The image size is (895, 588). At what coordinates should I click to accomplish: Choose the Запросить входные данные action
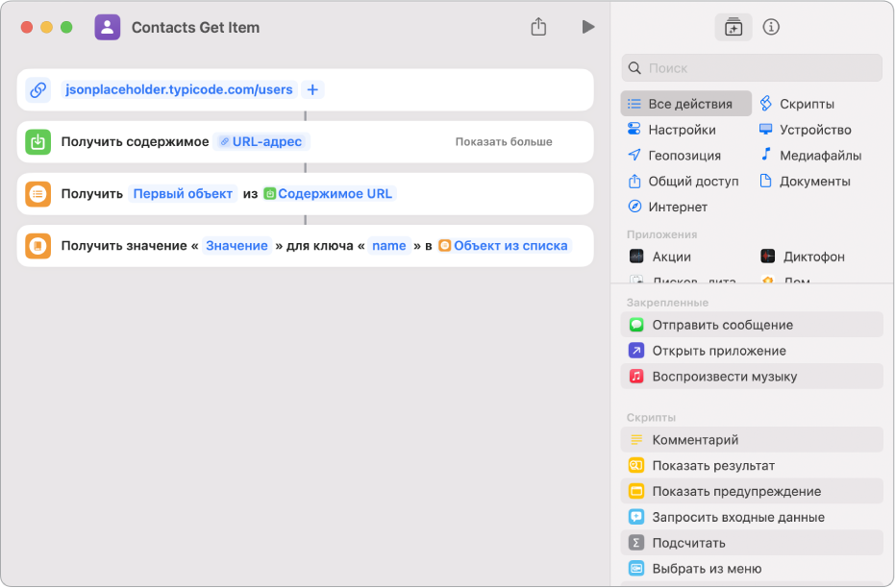(752, 517)
